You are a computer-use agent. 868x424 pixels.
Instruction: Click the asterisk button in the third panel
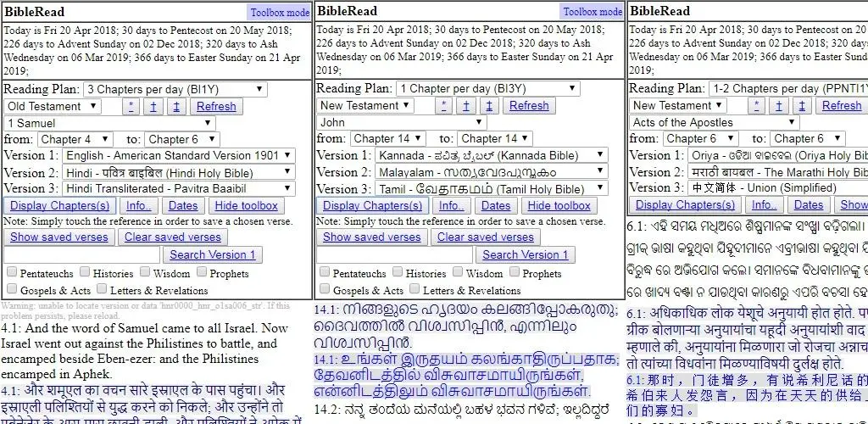click(756, 105)
